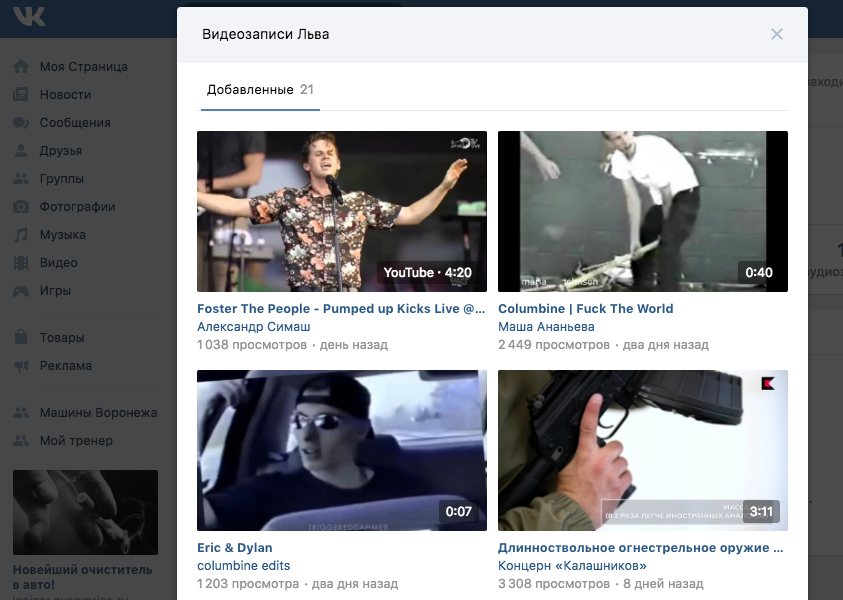
Task: Click the Groups people icon
Action: click(20, 179)
